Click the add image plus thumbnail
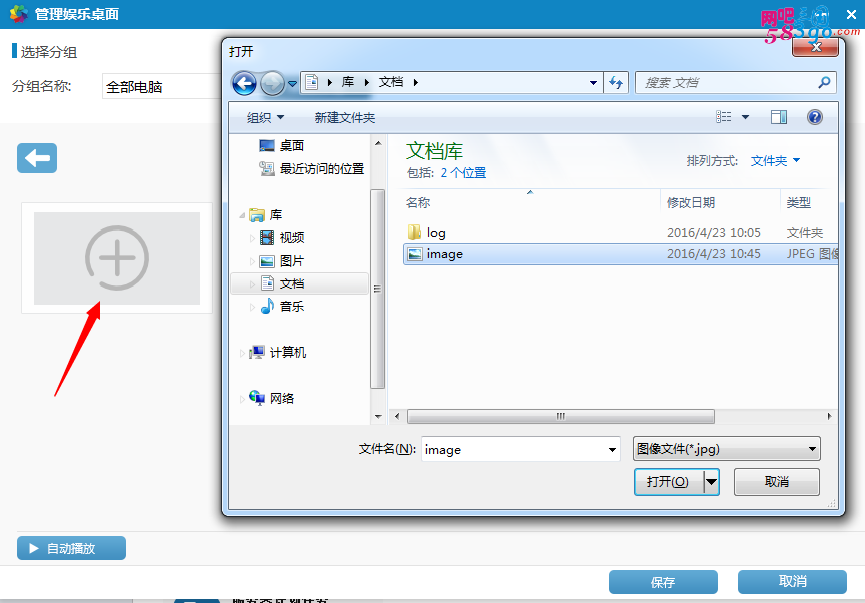The image size is (865, 603). click(x=117, y=258)
